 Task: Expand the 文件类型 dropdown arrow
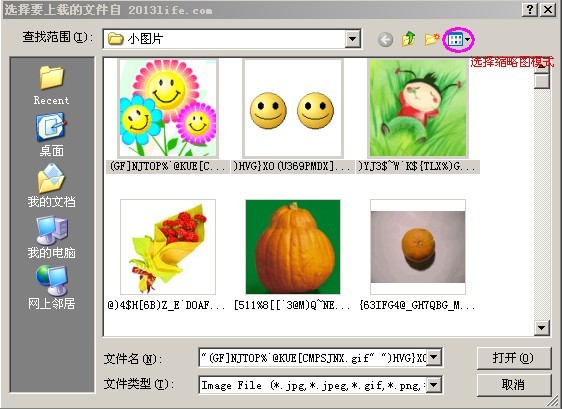pos(434,385)
